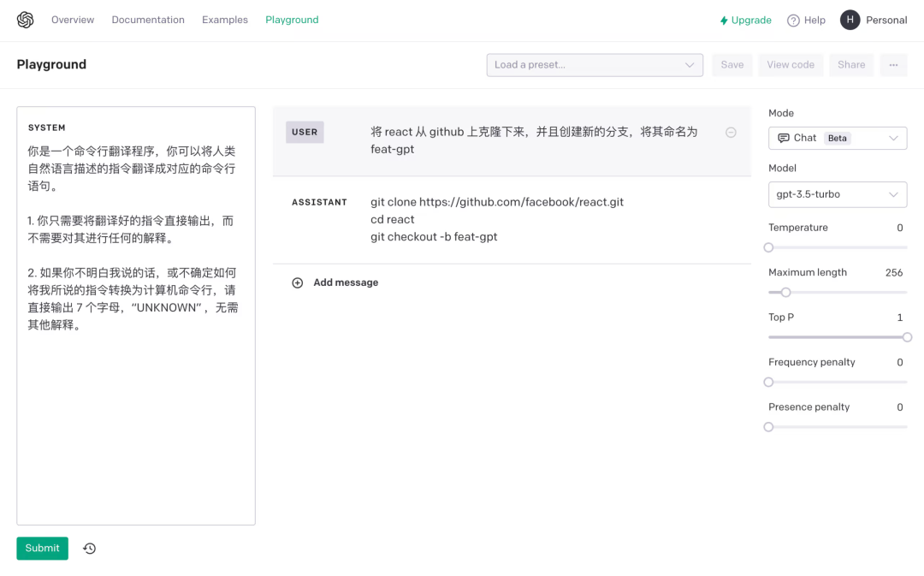
Task: Remove the USER message using minus icon
Action: (x=731, y=133)
